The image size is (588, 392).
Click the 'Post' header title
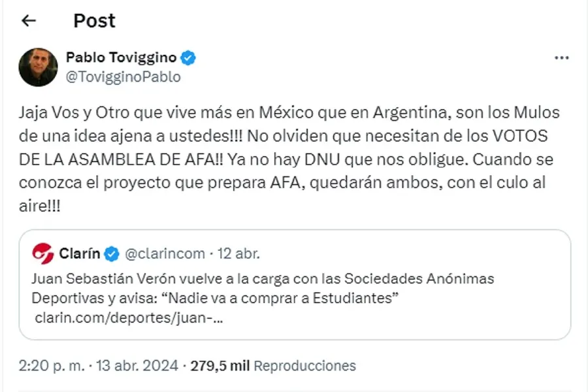pyautogui.click(x=94, y=20)
